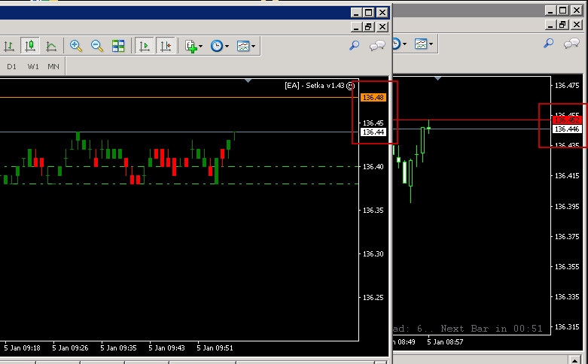Minimize the inner chart window in left terminal
This screenshot has width=588, height=364.
(356, 26)
